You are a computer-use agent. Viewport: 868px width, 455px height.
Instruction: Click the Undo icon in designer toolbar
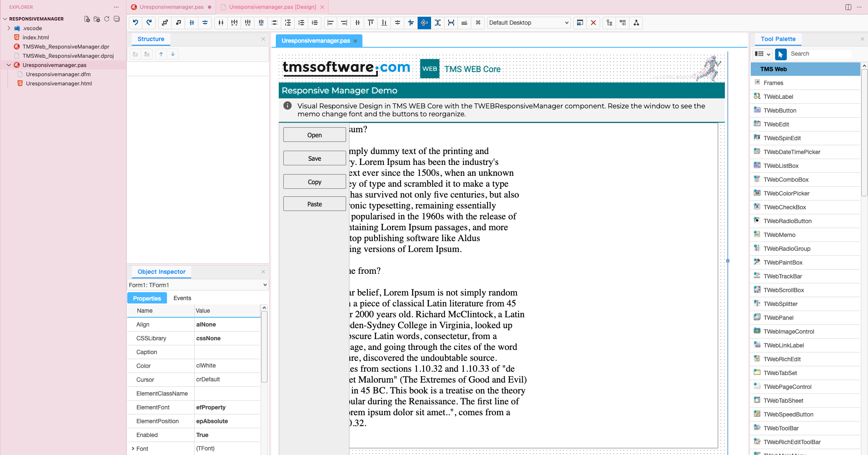coord(135,23)
